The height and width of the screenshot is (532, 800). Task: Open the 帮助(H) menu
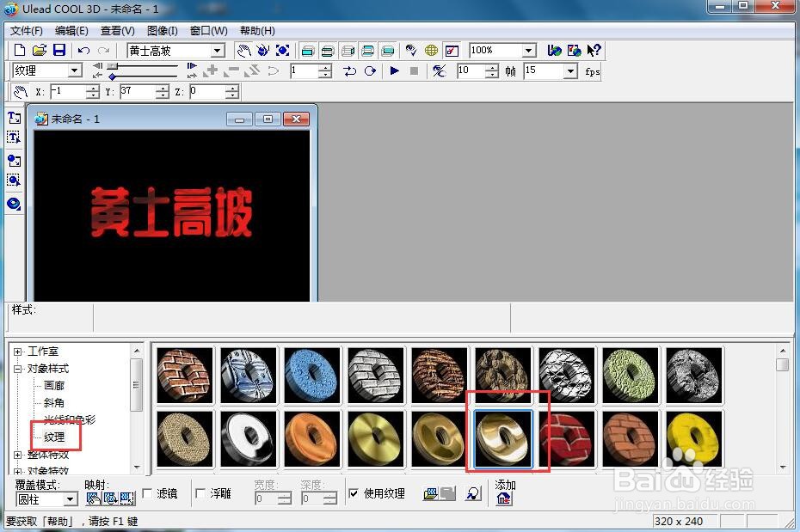click(x=257, y=31)
